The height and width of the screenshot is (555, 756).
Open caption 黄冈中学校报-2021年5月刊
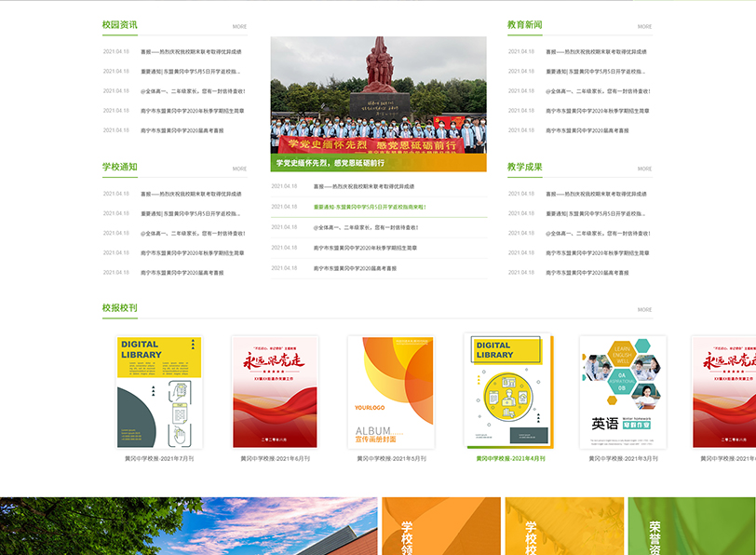coord(391,458)
